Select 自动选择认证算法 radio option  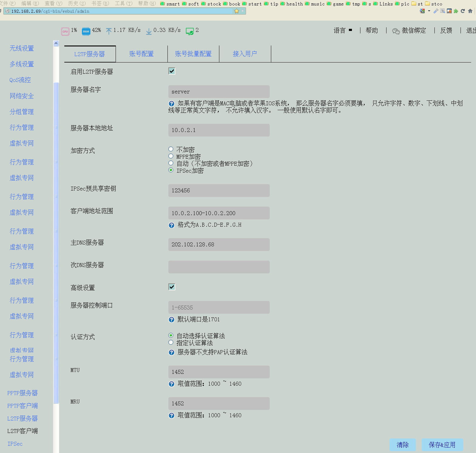point(171,335)
